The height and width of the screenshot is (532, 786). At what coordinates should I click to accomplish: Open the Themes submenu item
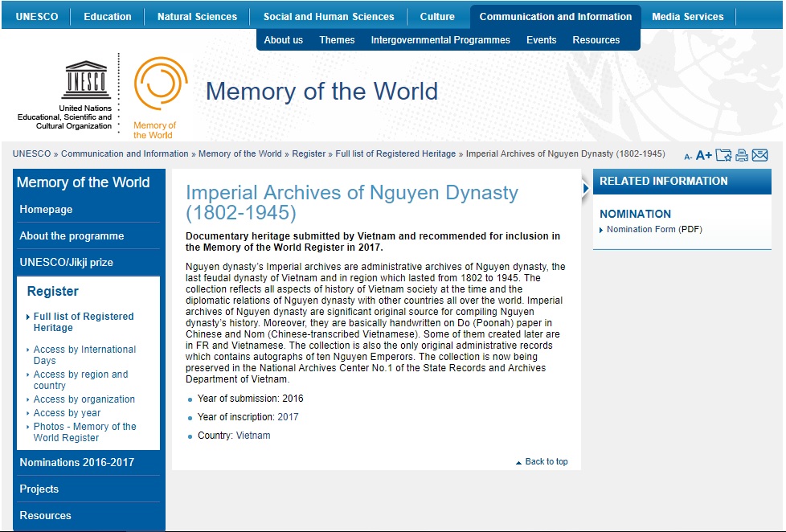[338, 40]
